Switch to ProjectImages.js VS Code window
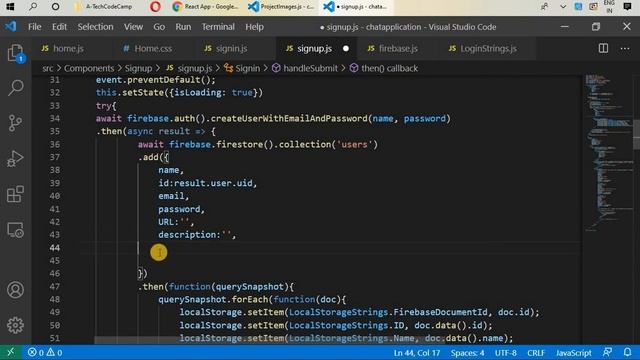The width and height of the screenshot is (640, 360). tap(282, 7)
